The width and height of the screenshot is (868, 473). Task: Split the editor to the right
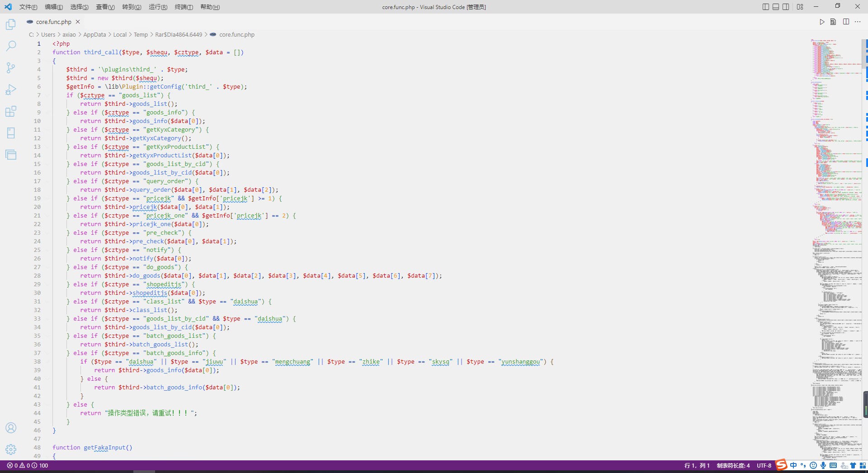tap(846, 22)
